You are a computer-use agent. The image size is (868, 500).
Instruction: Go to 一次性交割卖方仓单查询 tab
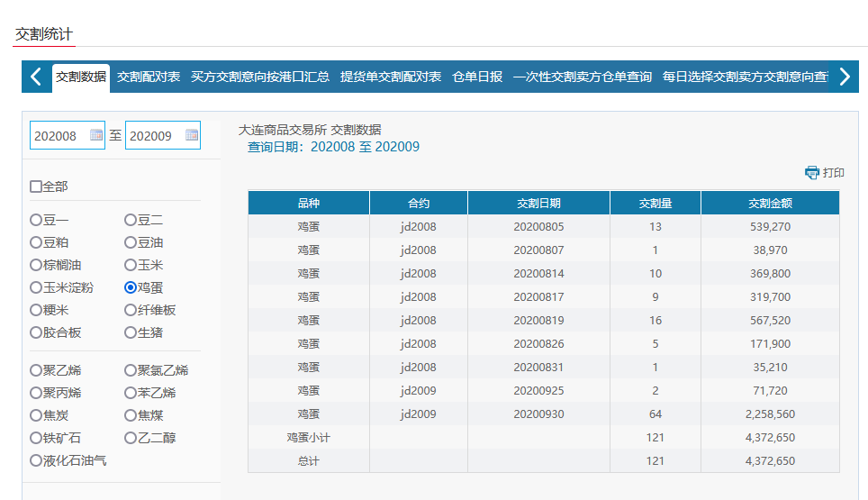click(583, 77)
